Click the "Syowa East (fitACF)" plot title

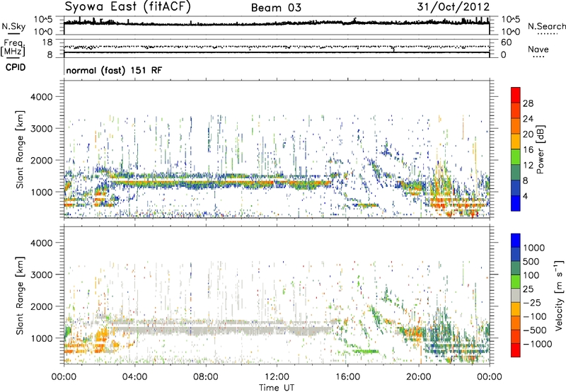click(128, 7)
